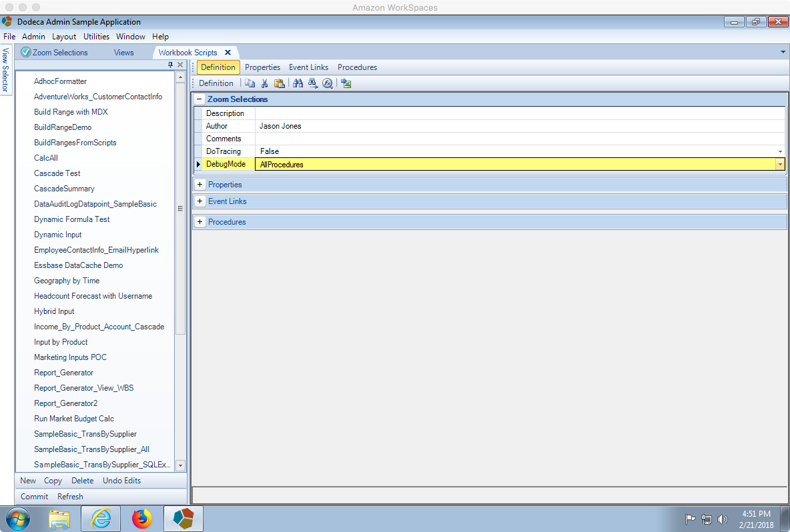Click the export to Excel icon
Image resolution: width=790 pixels, height=532 pixels.
click(x=346, y=83)
